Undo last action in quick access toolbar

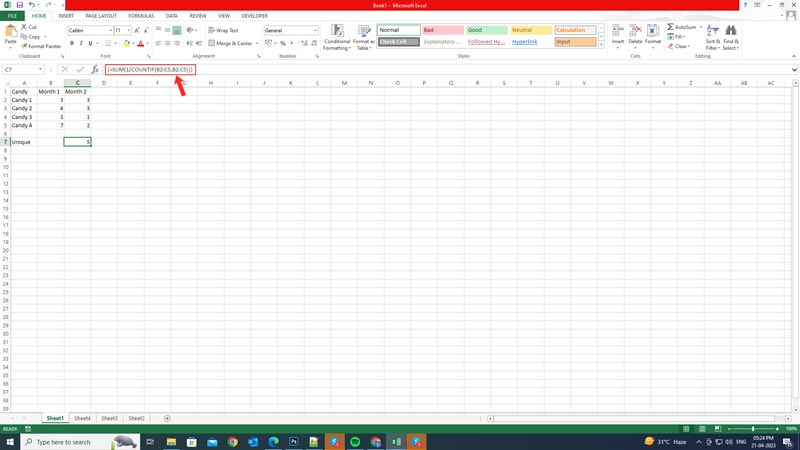[x=32, y=5]
